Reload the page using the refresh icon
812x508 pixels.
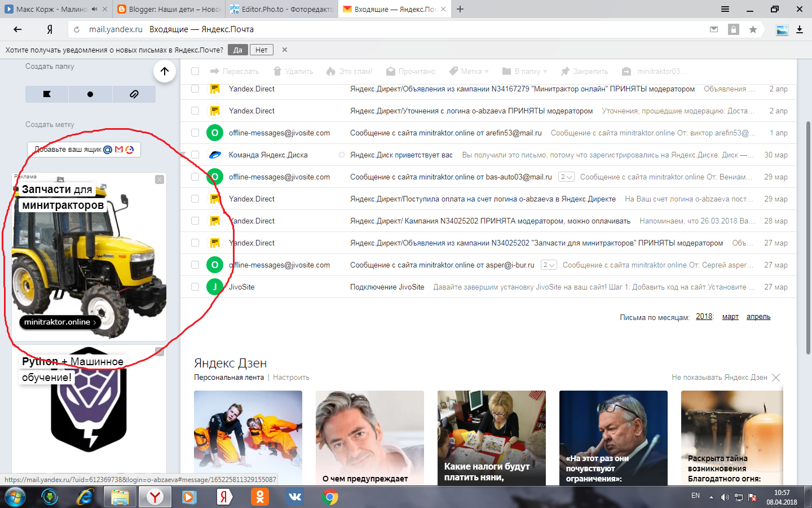pyautogui.click(x=77, y=29)
